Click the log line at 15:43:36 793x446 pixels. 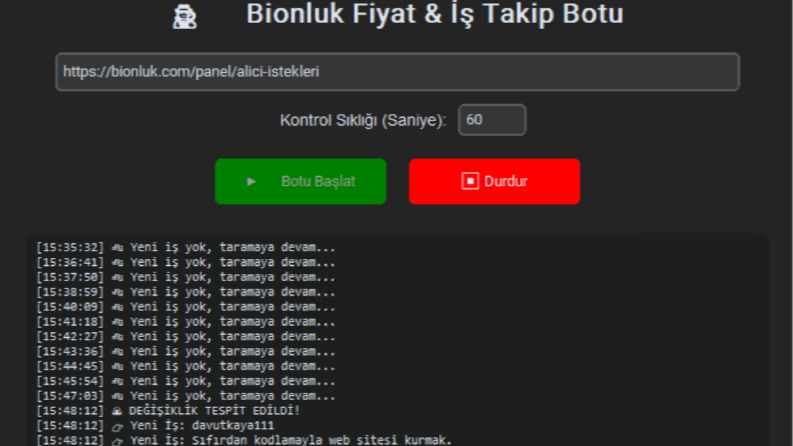(186, 351)
